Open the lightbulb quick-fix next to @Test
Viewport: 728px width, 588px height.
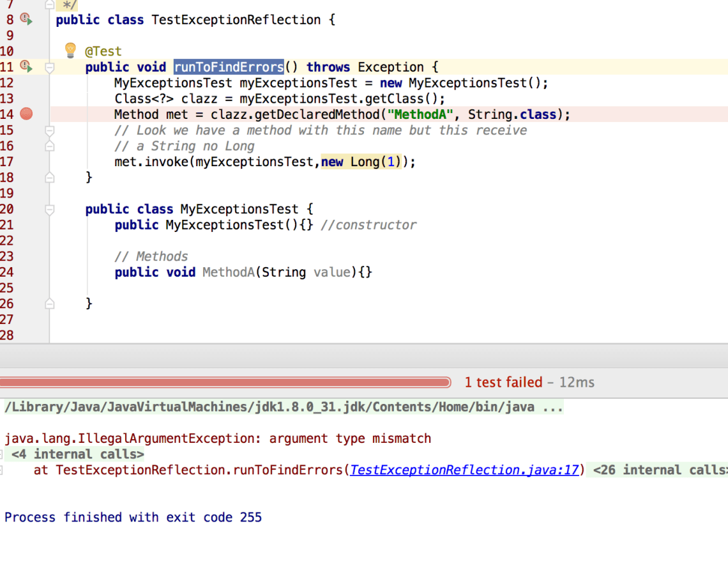pos(71,50)
